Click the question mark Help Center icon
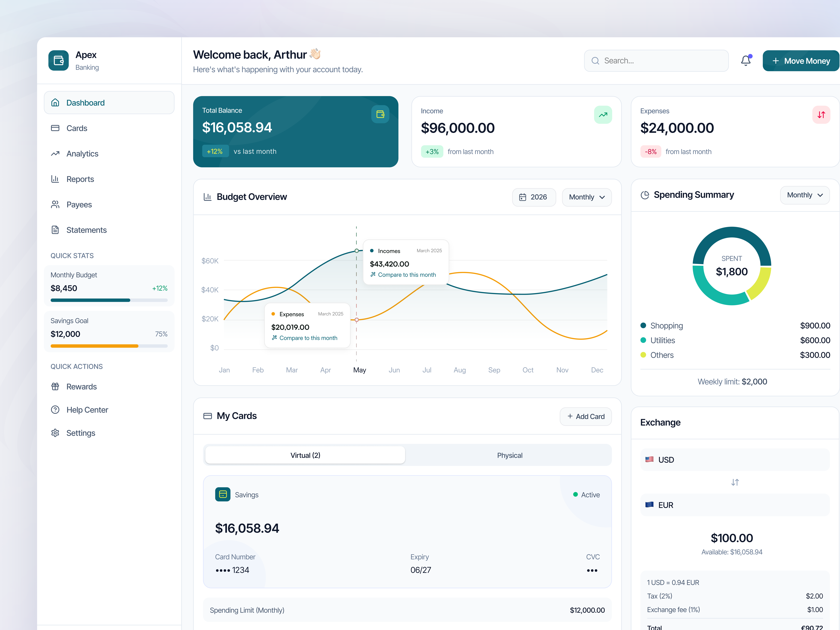Image resolution: width=840 pixels, height=630 pixels. pos(55,410)
